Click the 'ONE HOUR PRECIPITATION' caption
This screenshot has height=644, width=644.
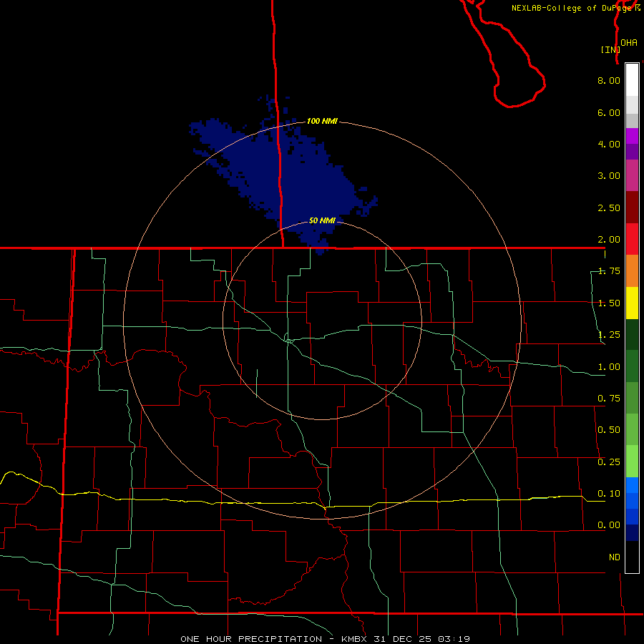coord(251,639)
